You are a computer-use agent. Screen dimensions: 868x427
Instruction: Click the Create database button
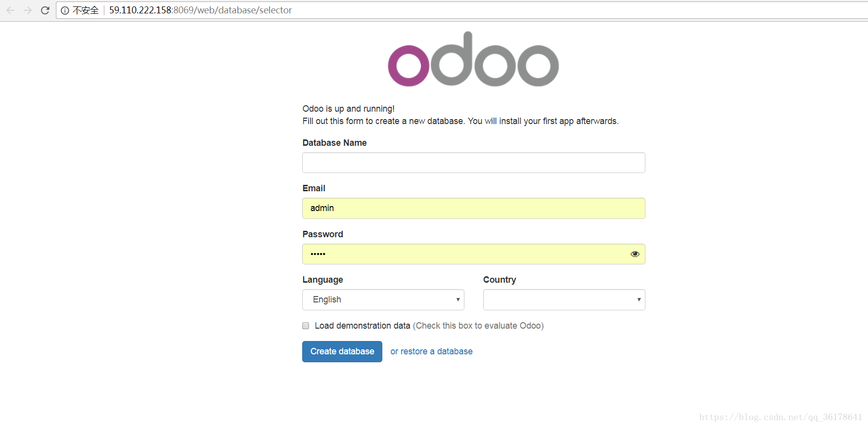click(x=342, y=351)
